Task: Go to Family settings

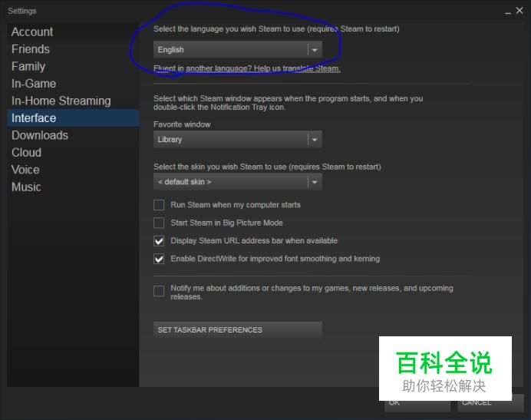Action: pyautogui.click(x=73, y=67)
